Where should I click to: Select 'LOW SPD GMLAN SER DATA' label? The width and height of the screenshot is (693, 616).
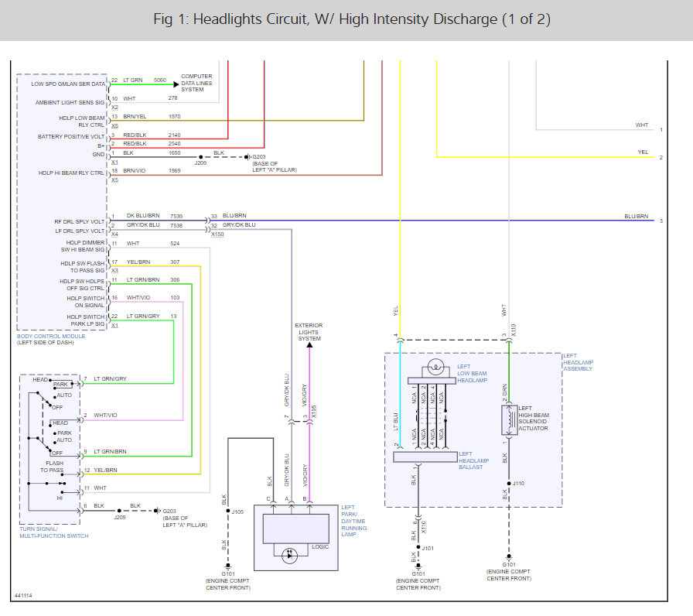coord(68,84)
